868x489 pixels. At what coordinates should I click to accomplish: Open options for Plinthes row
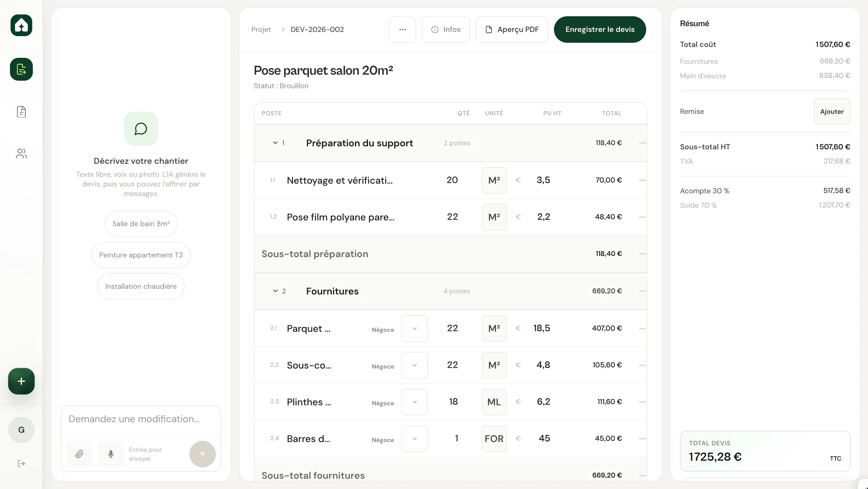pos(642,402)
